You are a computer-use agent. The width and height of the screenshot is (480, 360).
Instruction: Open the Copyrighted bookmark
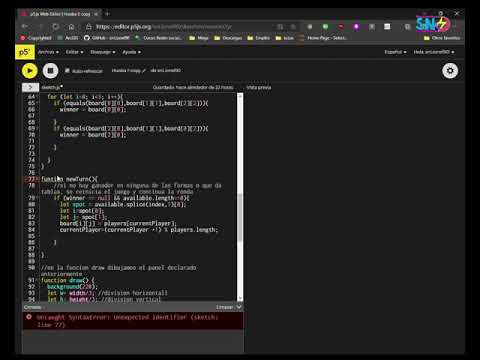pyautogui.click(x=36, y=38)
